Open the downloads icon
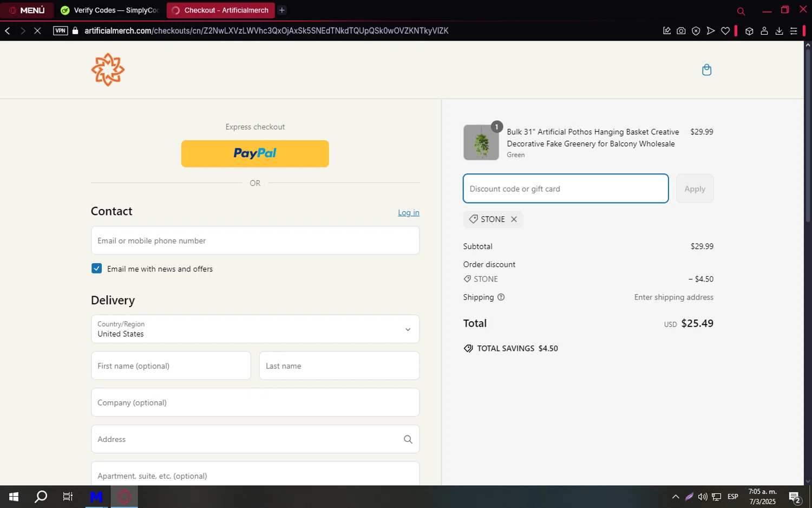The height and width of the screenshot is (508, 812). 779,31
